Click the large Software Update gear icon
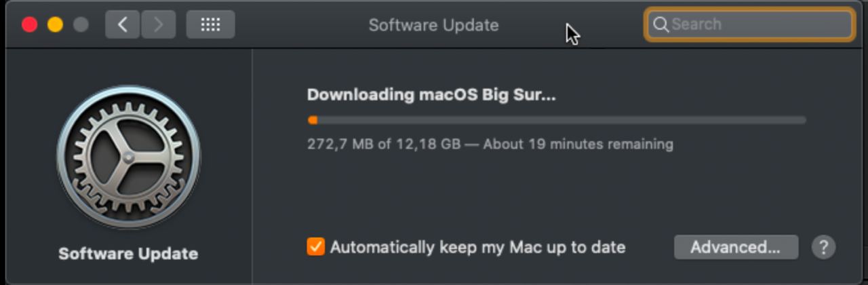Viewport: 868px width, 285px height. (x=128, y=157)
